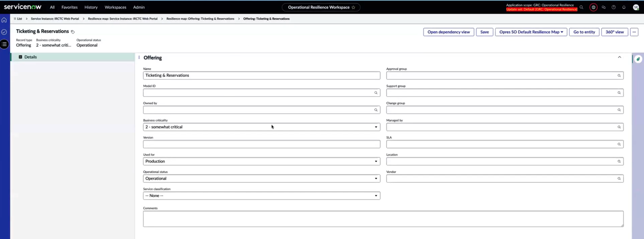The width and height of the screenshot is (644, 239).
Task: Click the tag icon beside Ticketing & Reservations title
Action: [x=73, y=32]
